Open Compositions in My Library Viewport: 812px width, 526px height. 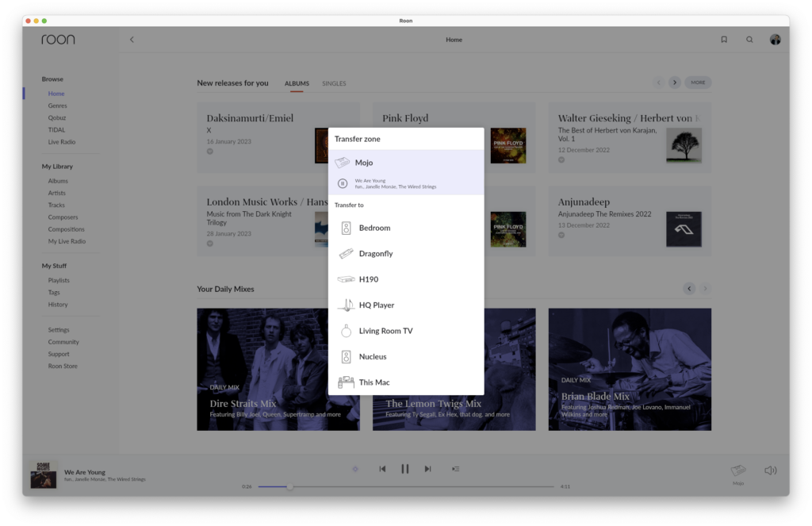pyautogui.click(x=67, y=229)
